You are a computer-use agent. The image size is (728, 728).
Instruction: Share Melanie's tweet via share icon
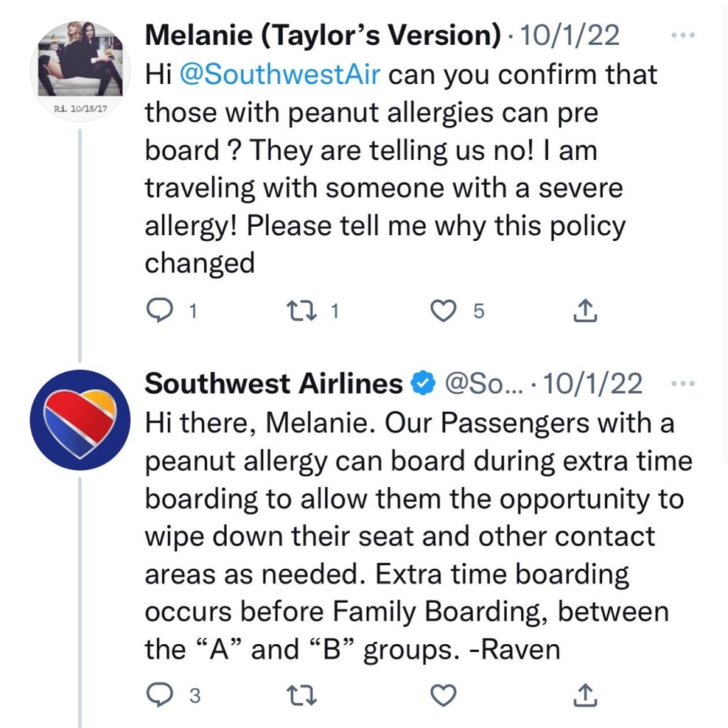(x=584, y=311)
